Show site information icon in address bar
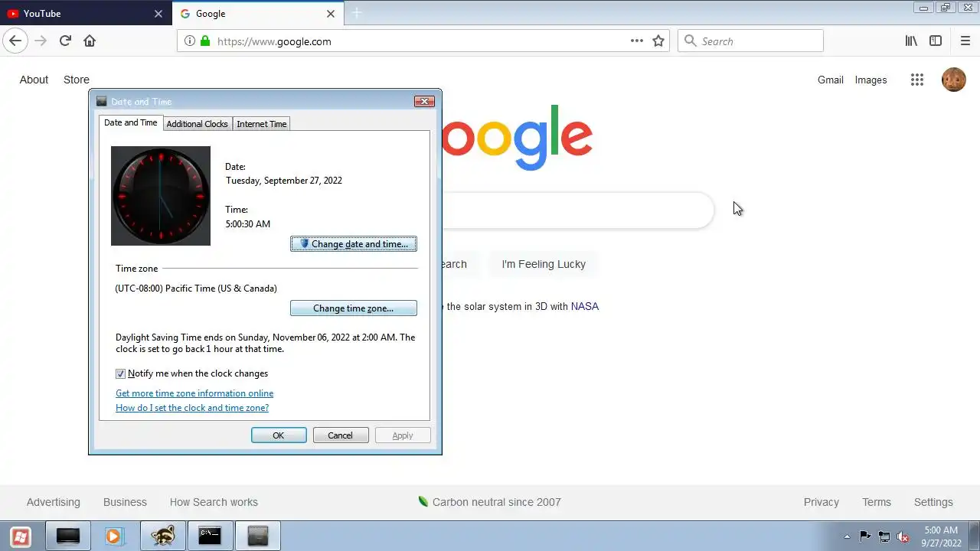This screenshot has width=980, height=551. (190, 41)
